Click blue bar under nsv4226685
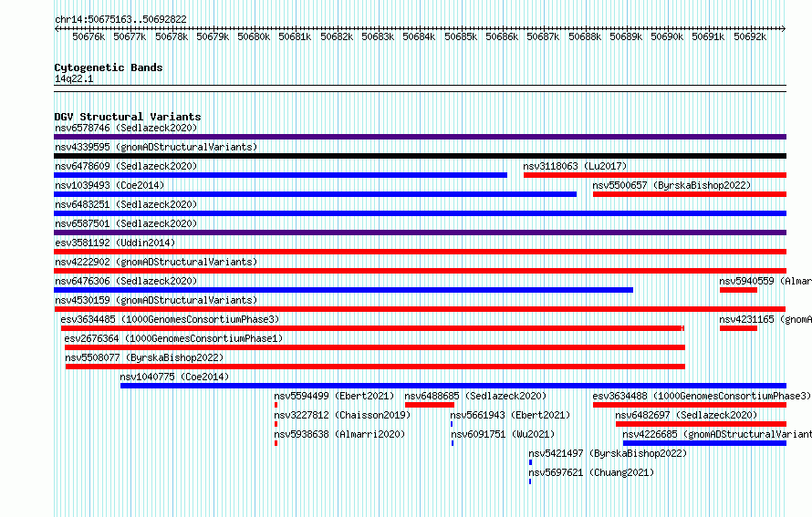The width and height of the screenshot is (812, 517). pos(705,443)
